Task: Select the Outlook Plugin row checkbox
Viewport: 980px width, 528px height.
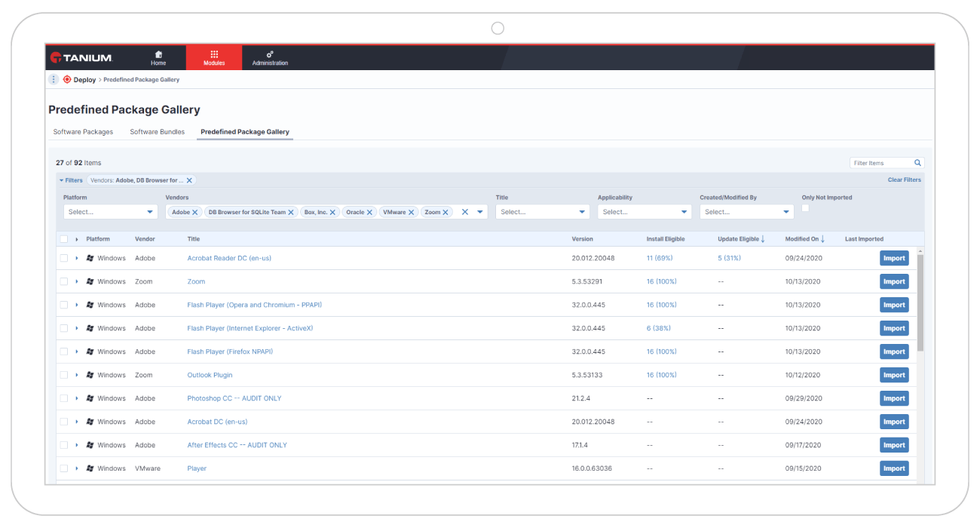Action: pos(64,375)
